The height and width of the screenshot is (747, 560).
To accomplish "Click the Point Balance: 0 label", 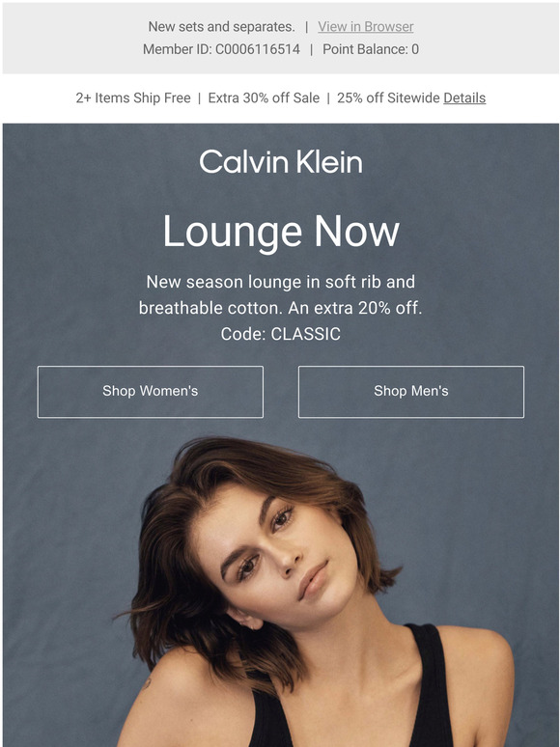I will [371, 49].
